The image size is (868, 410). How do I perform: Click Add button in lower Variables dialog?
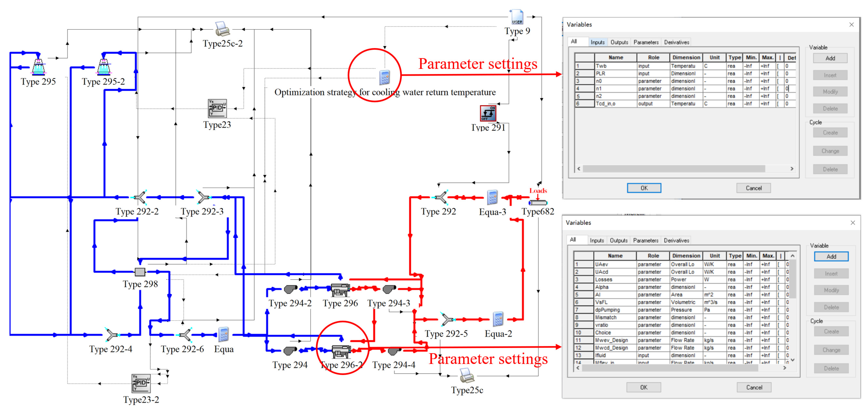(831, 256)
